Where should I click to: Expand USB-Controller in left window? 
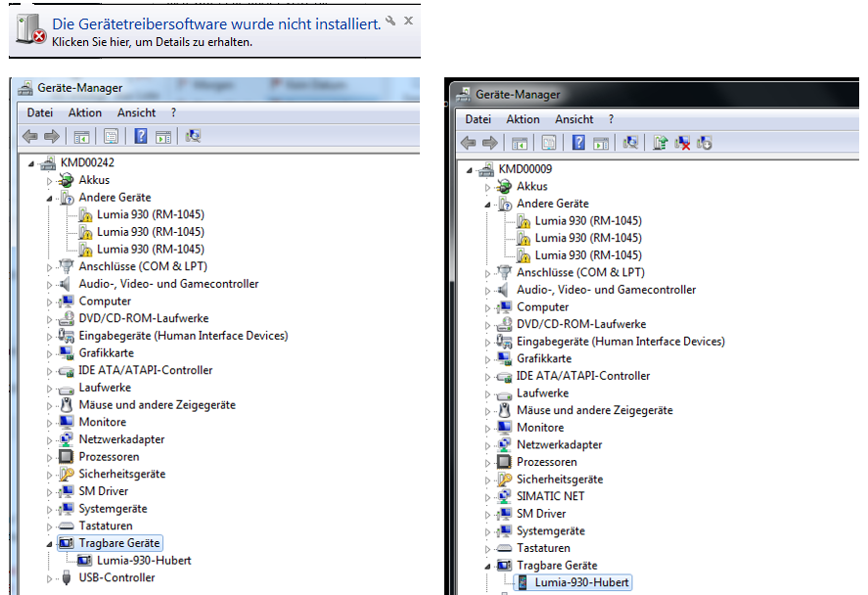tap(49, 579)
